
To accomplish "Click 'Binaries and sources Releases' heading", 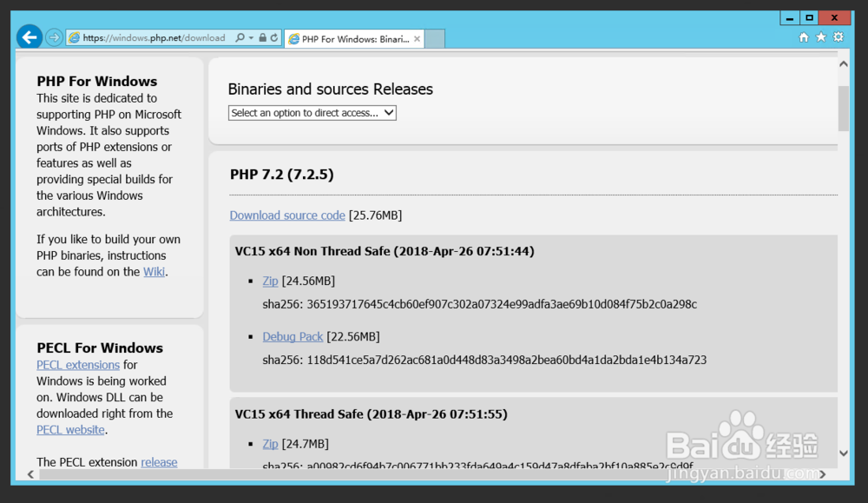I will click(331, 89).
